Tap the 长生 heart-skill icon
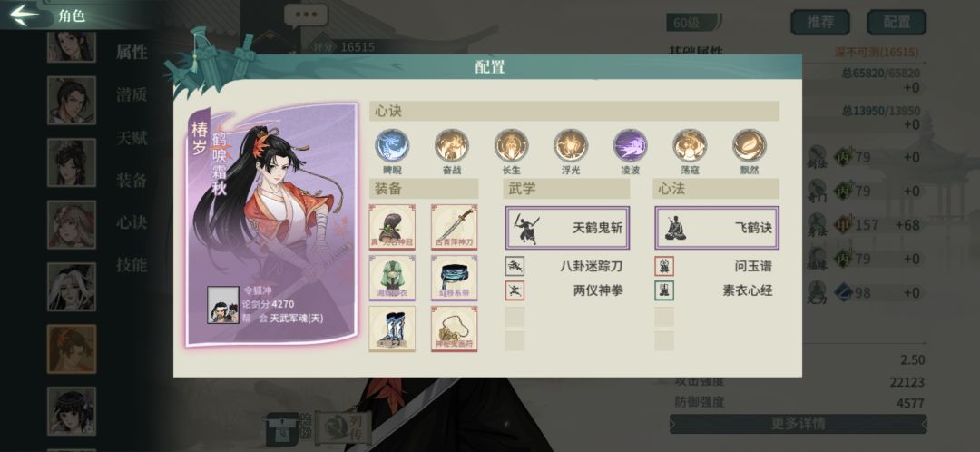 click(511, 145)
